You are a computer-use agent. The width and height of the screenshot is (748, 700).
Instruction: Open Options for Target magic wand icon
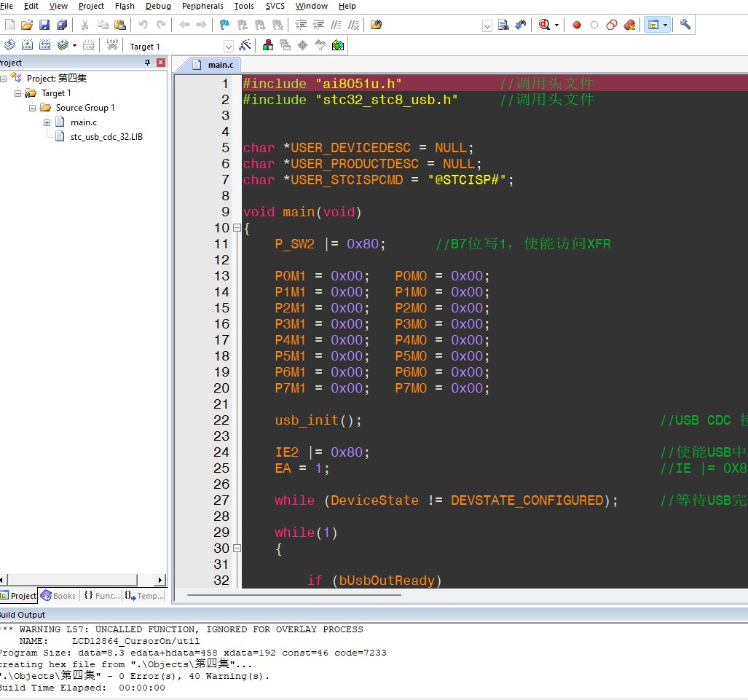(x=245, y=45)
